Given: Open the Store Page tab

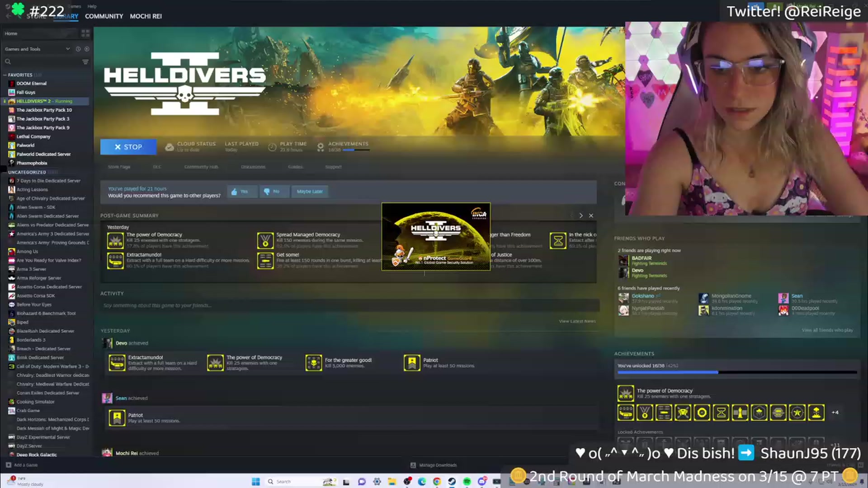Looking at the screenshot, I should coord(119,167).
